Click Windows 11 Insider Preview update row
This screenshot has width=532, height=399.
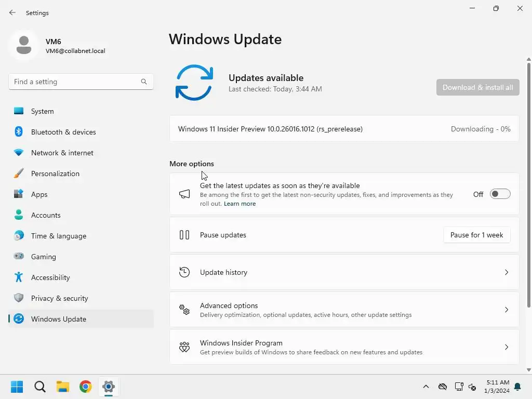[344, 129]
